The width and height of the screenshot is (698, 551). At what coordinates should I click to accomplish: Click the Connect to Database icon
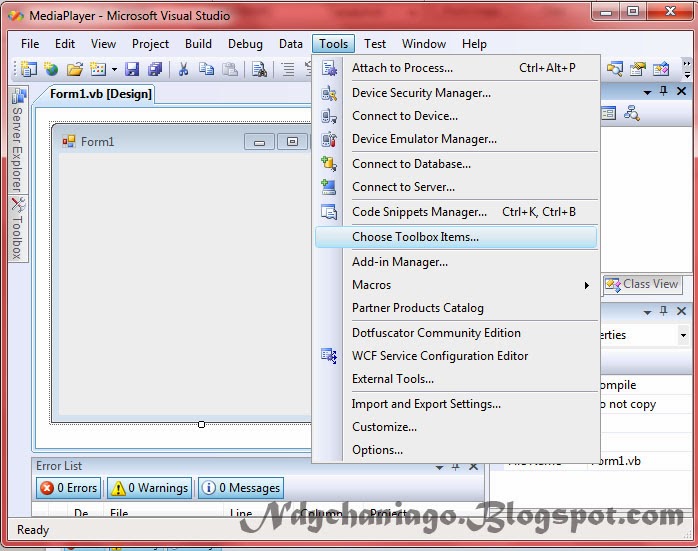(x=329, y=164)
